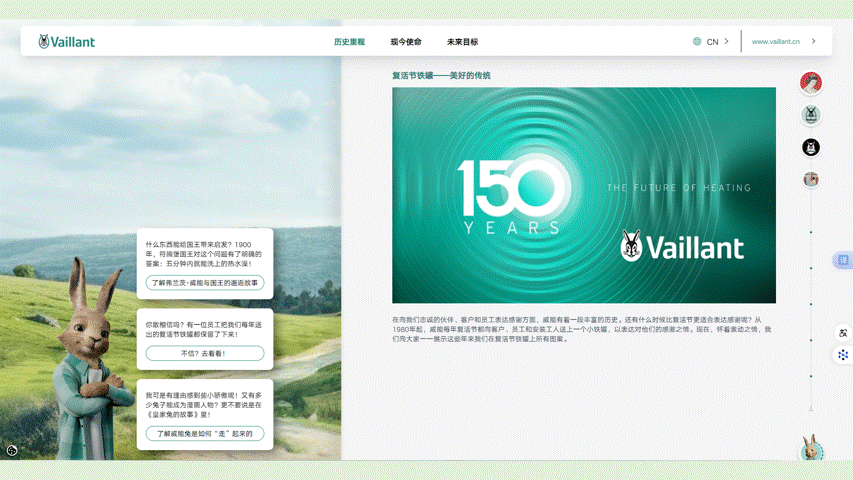The width and height of the screenshot is (853, 480).
Task: Click the Vaillant logo in the header
Action: (66, 41)
